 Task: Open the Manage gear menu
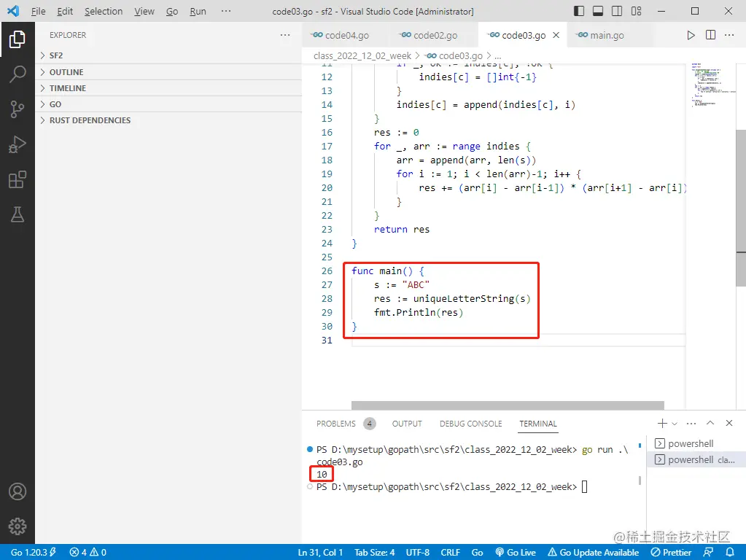coord(17,526)
